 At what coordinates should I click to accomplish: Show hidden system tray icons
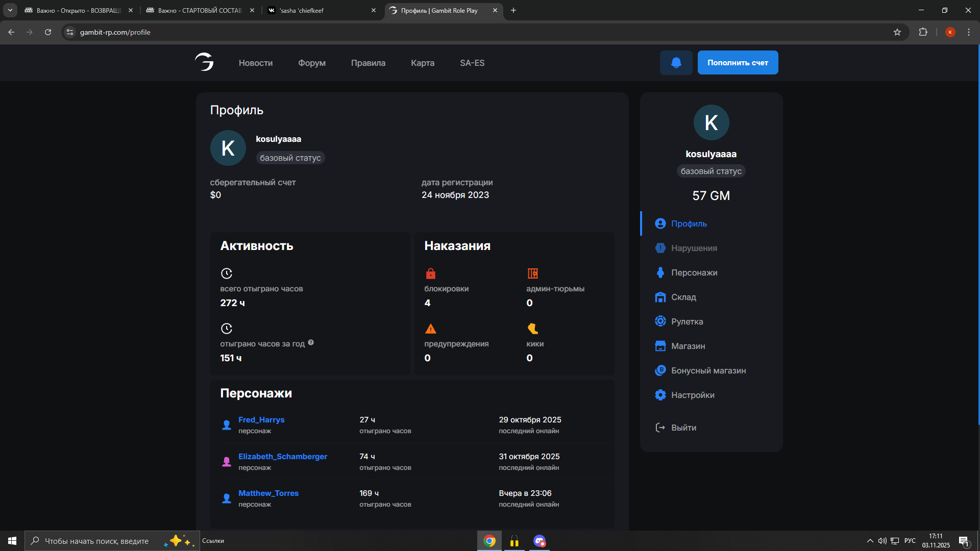point(870,541)
